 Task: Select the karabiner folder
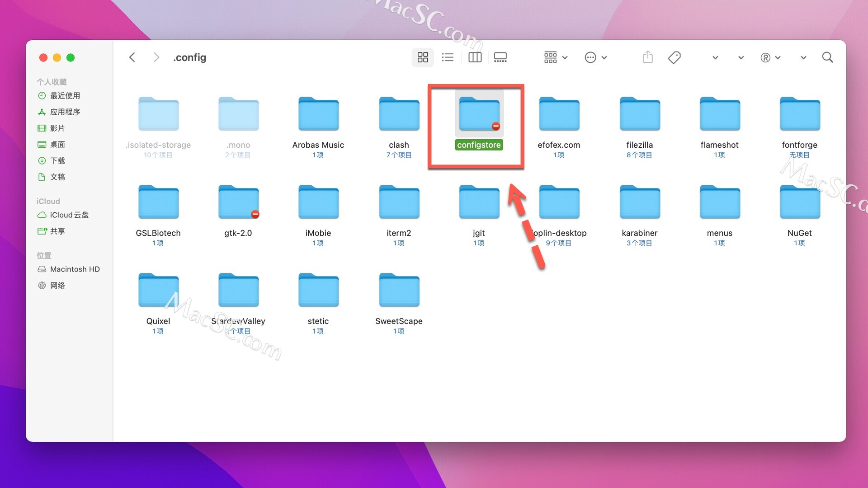[639, 202]
